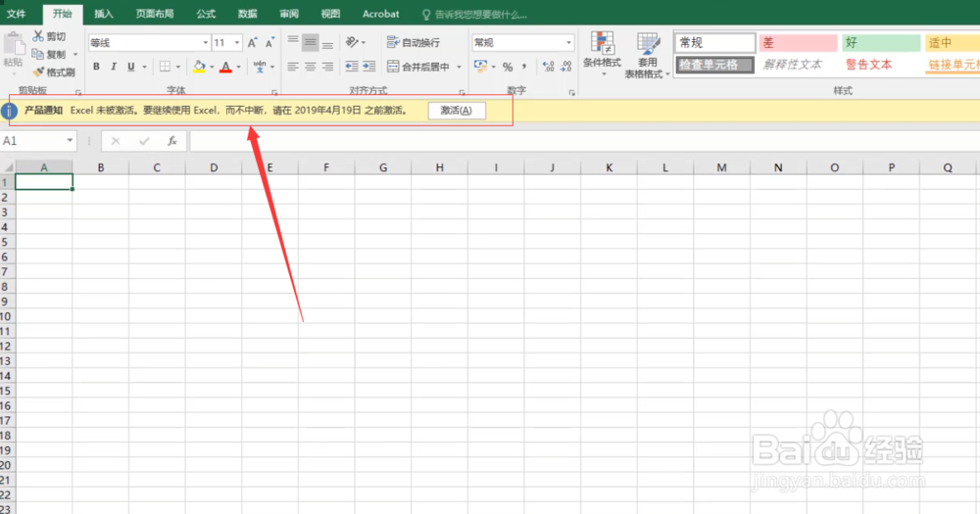Decrease cell indent
Screen dimensions: 980x514
352,67
